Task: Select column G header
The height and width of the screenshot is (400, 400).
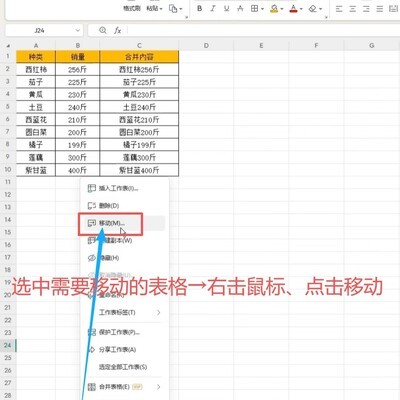Action: (x=371, y=46)
